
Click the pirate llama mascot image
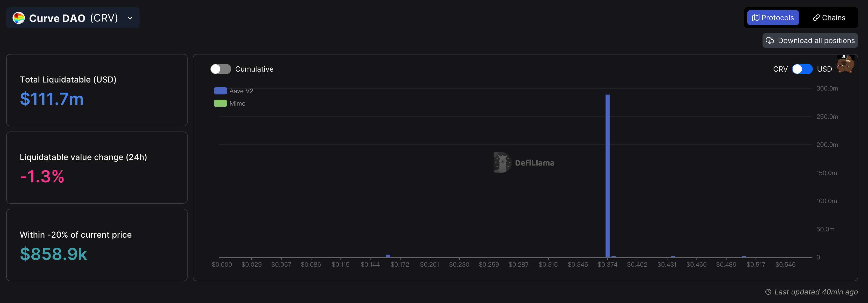coord(845,64)
